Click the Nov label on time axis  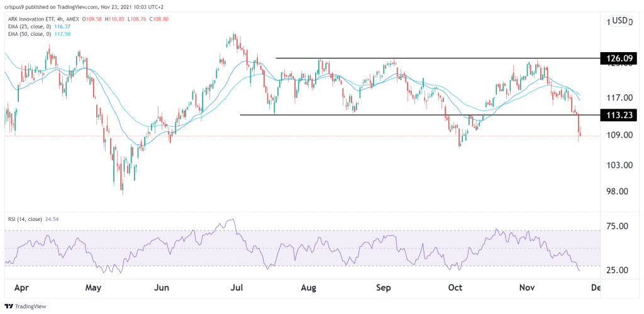pyautogui.click(x=526, y=288)
